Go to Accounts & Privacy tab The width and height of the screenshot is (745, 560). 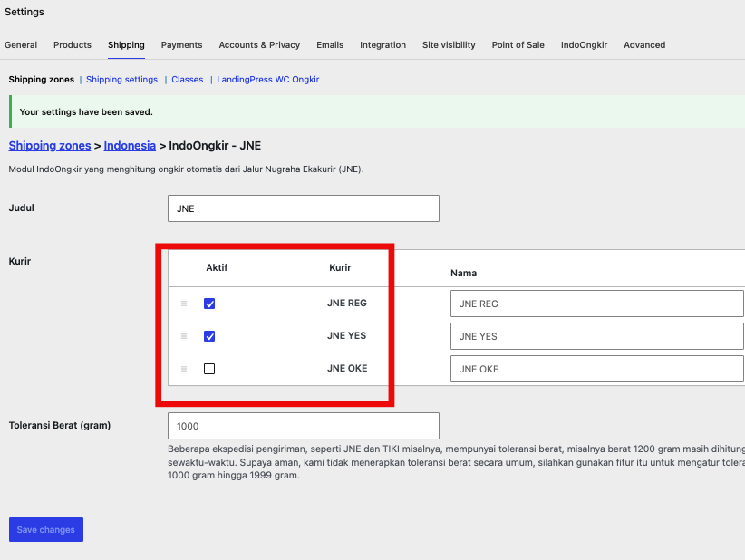[x=259, y=45]
